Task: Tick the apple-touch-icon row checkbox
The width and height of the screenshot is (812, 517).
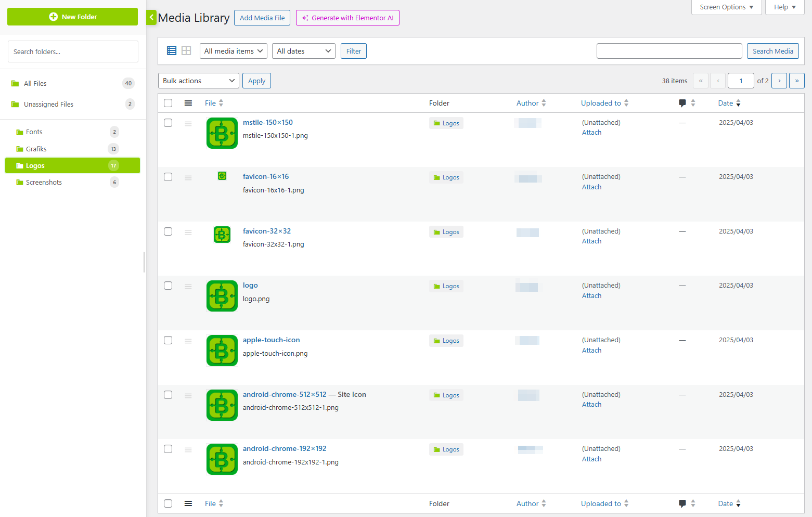Action: point(168,340)
